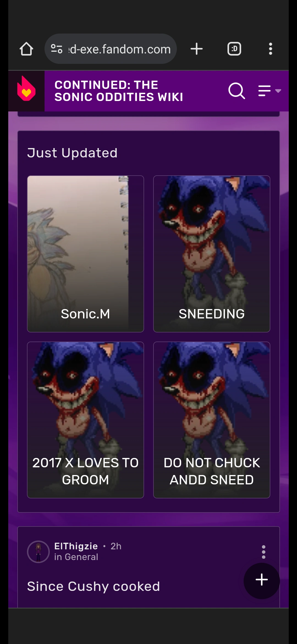Expand the small caret beside menu icon
297x644 pixels.
278,91
